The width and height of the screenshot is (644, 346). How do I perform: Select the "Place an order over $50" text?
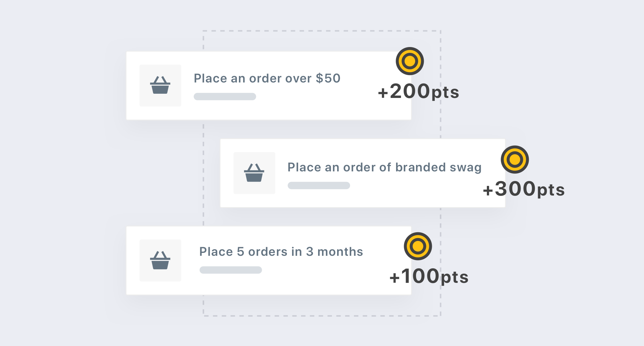click(x=267, y=78)
